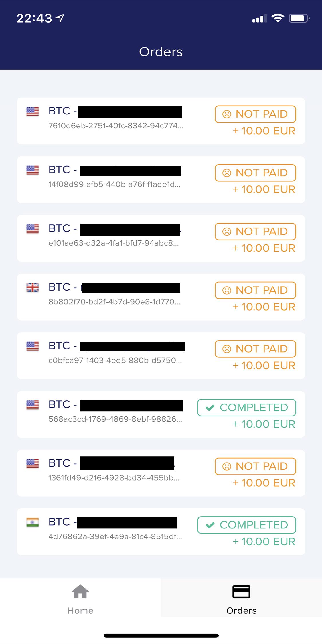322x644 pixels.
Task: Open order ID c0bfca97-1403-4ed5
Action: [115, 360]
